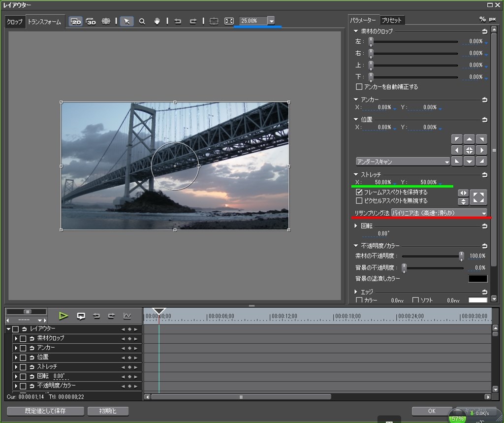Switch to the プリセット tab
This screenshot has height=423, width=504.
(x=391, y=20)
